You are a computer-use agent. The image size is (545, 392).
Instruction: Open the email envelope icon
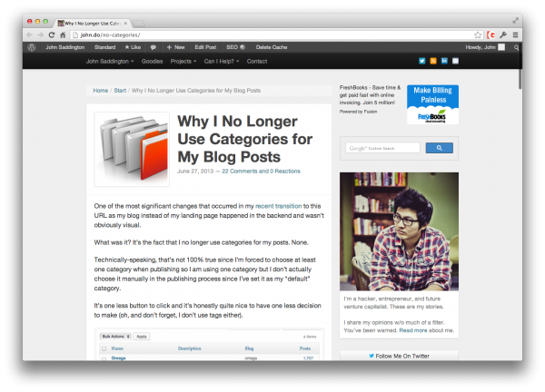pyautogui.click(x=455, y=61)
